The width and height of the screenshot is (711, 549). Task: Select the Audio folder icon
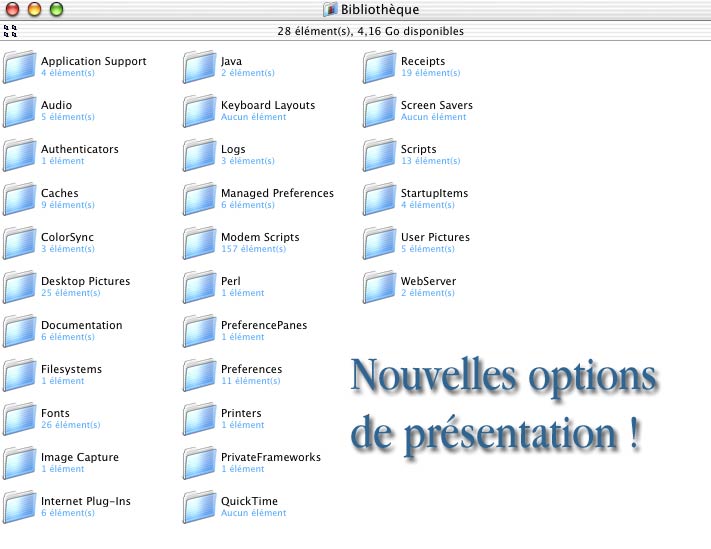click(x=19, y=111)
